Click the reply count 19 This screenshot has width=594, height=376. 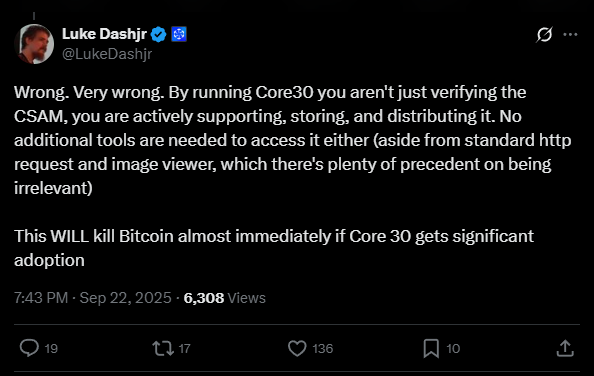point(51,348)
